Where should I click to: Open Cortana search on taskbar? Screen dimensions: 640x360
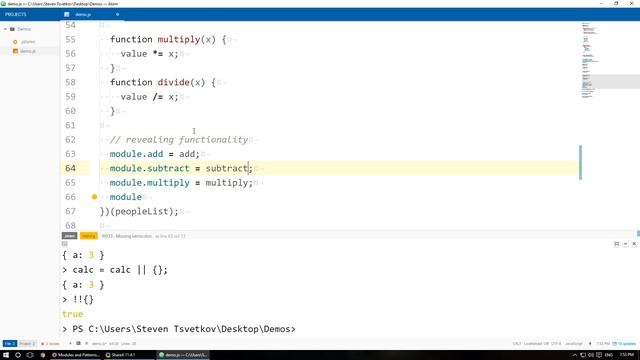(x=18, y=355)
